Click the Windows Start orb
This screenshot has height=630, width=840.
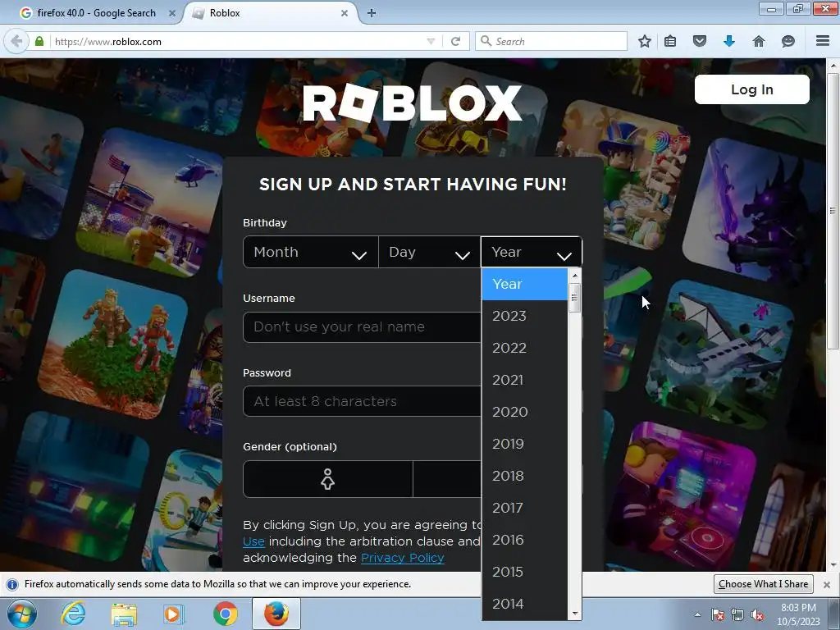coord(22,614)
